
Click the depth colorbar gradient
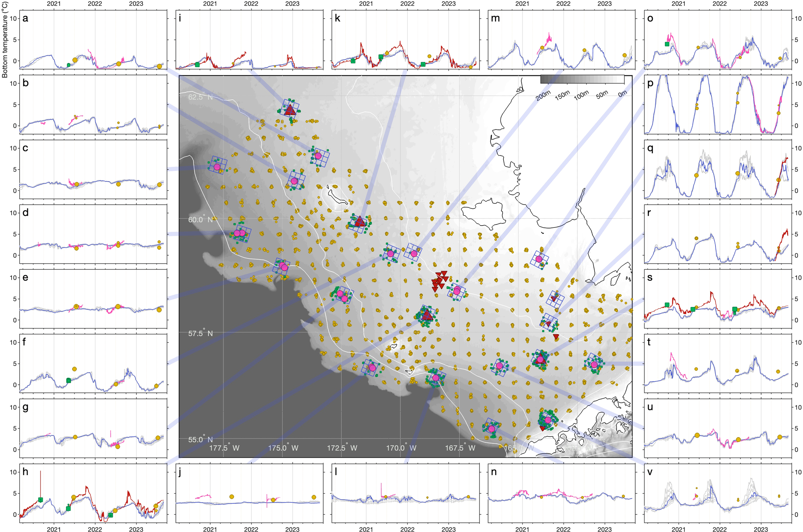pyautogui.click(x=582, y=79)
